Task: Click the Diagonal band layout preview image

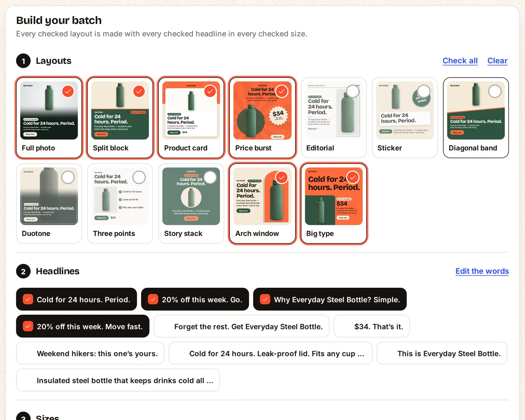Action: [476, 111]
